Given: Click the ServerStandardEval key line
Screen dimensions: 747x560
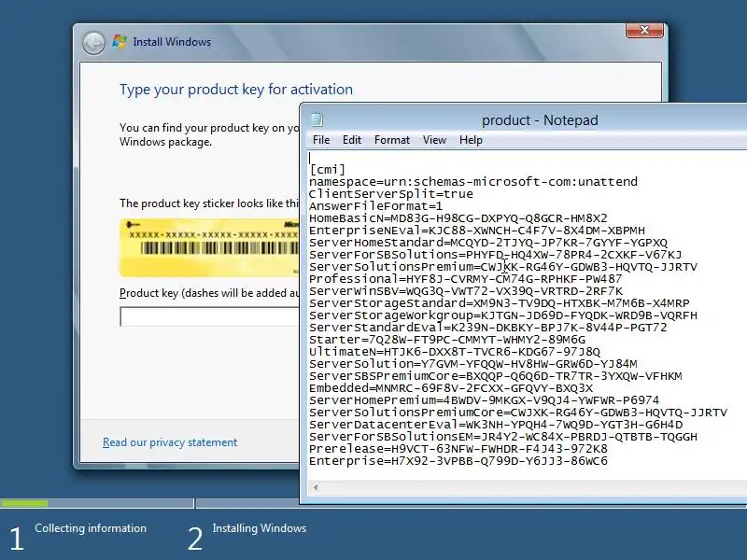Looking at the screenshot, I should 488,328.
